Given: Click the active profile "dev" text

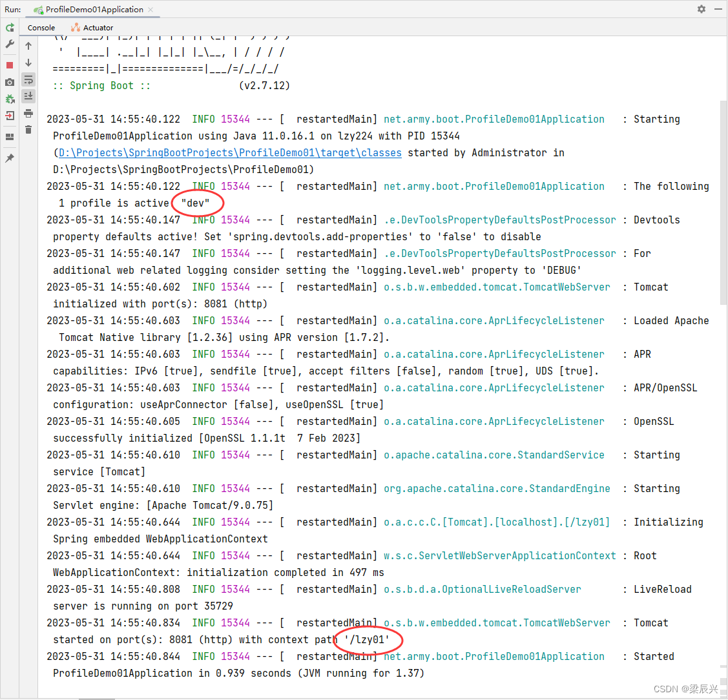Looking at the screenshot, I should [196, 203].
